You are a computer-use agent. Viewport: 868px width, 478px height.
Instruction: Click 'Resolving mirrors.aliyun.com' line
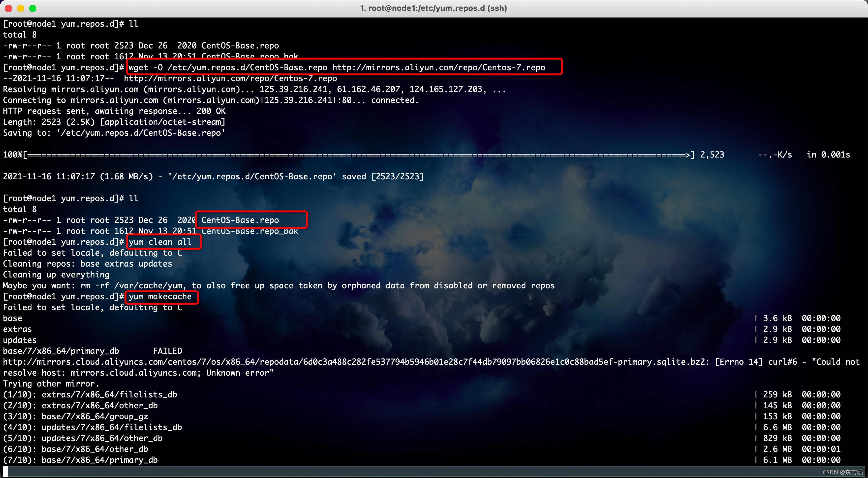click(255, 89)
